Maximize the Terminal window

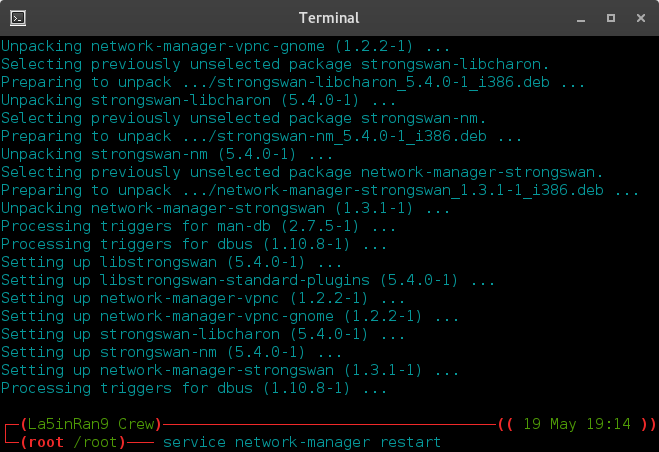[x=611, y=18]
